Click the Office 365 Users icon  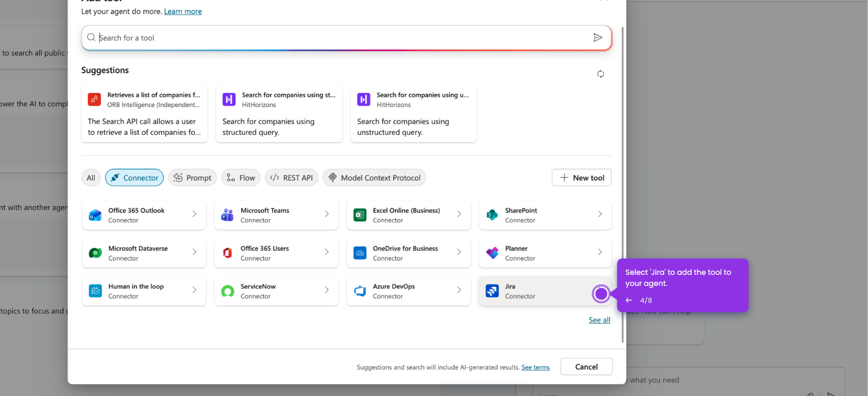point(227,253)
